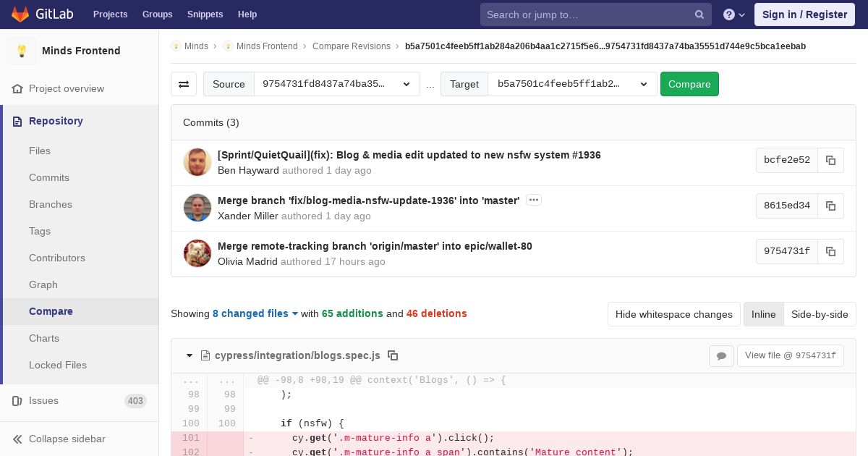Collapse the blogs.spec.js diff

coord(190,355)
